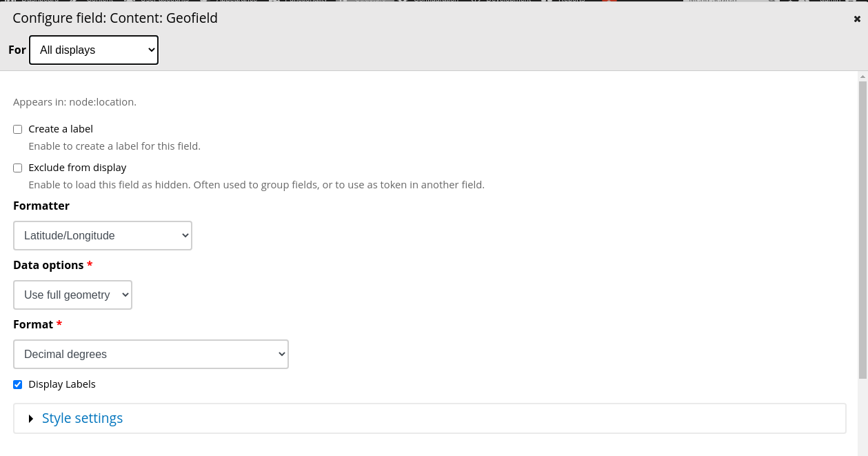Image resolution: width=868 pixels, height=456 pixels.
Task: Open the Formatter Latitude/Longitude dropdown
Action: 103,235
